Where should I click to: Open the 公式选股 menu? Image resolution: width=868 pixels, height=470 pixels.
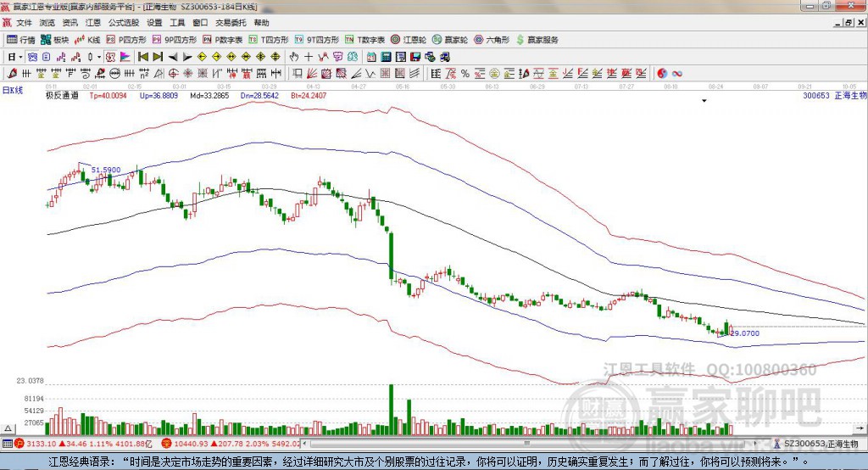coord(124,23)
